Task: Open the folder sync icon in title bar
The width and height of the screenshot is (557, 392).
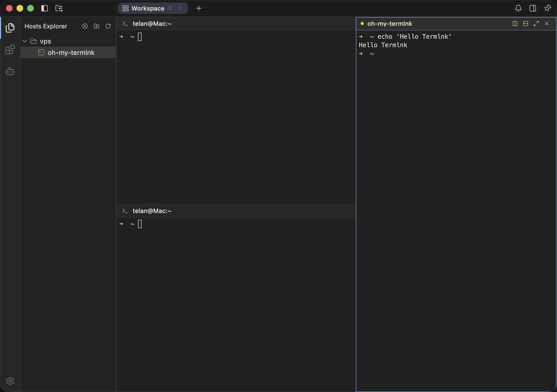Action: pyautogui.click(x=59, y=8)
